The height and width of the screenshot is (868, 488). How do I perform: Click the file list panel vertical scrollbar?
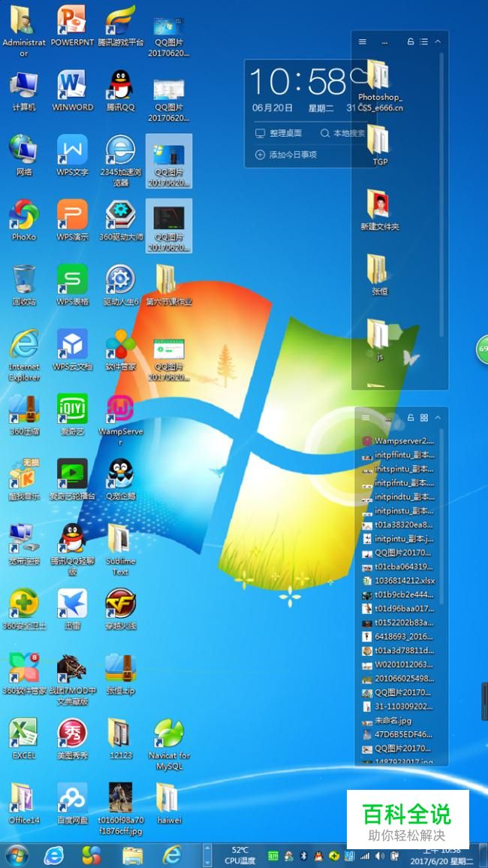(x=441, y=516)
